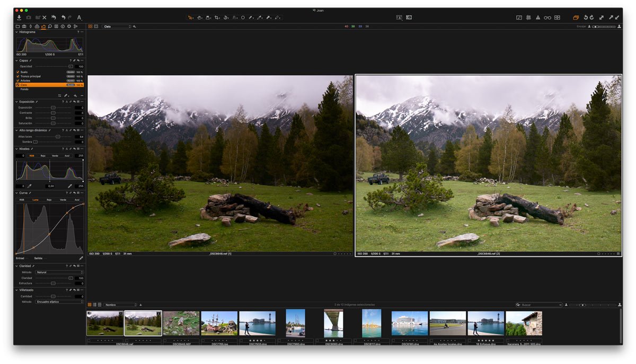This screenshot has height=364, width=636.
Task: Switch browser to filmstrip grid view
Action: click(x=89, y=305)
